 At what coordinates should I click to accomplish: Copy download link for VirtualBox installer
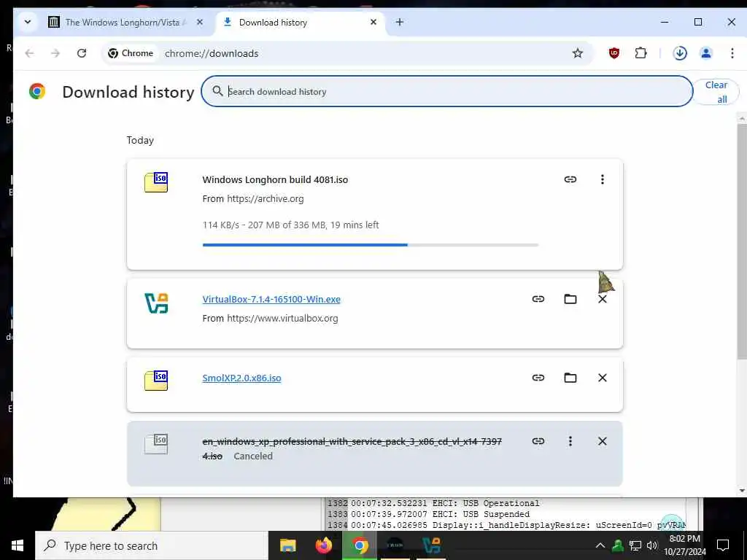[x=538, y=299]
